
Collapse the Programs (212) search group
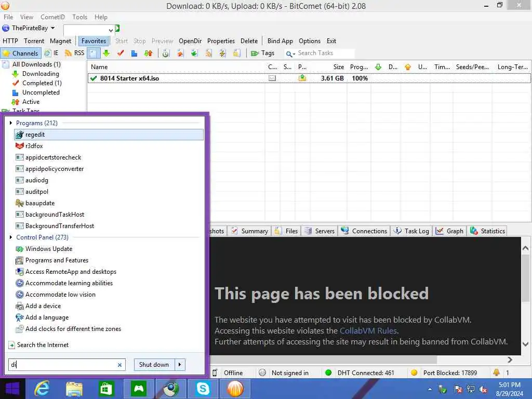click(x=11, y=123)
